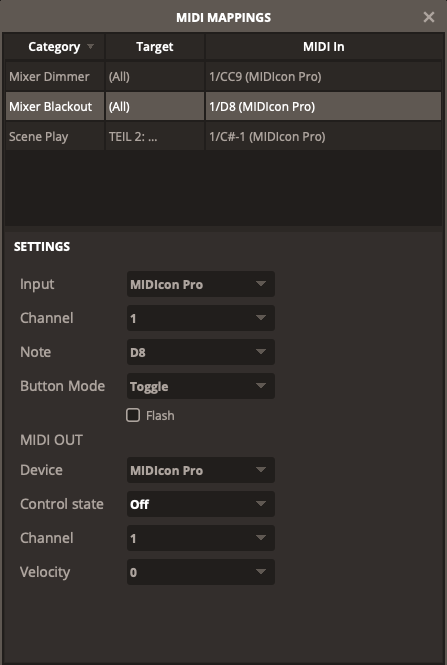
Task: Open the Velocity dropdown
Action: click(x=201, y=572)
